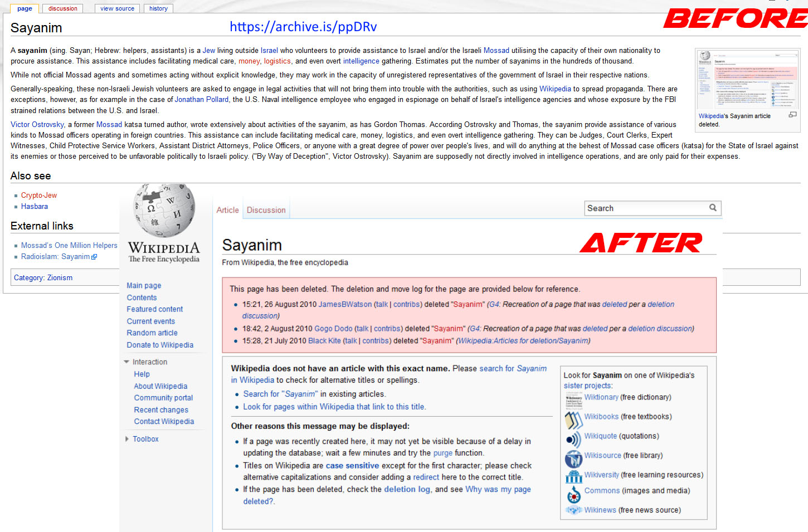Open the 'Wikisource' text link
This screenshot has height=532, width=808.
coord(603,456)
